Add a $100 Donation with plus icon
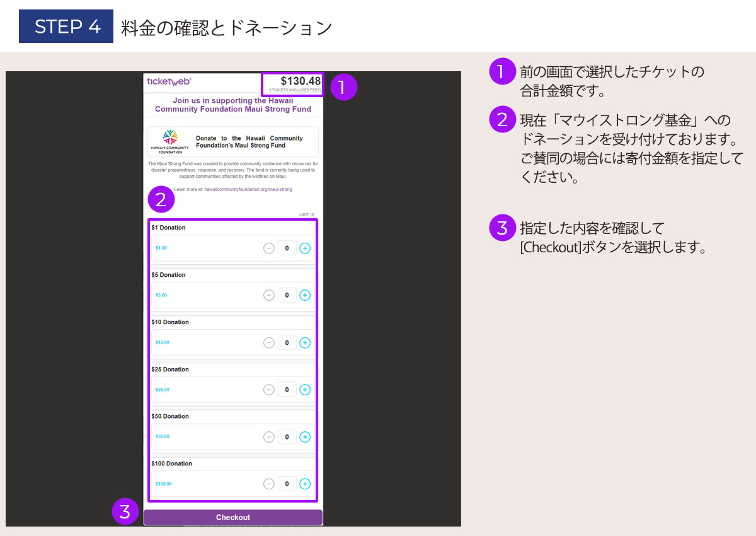Image resolution: width=756 pixels, height=536 pixels. click(305, 484)
